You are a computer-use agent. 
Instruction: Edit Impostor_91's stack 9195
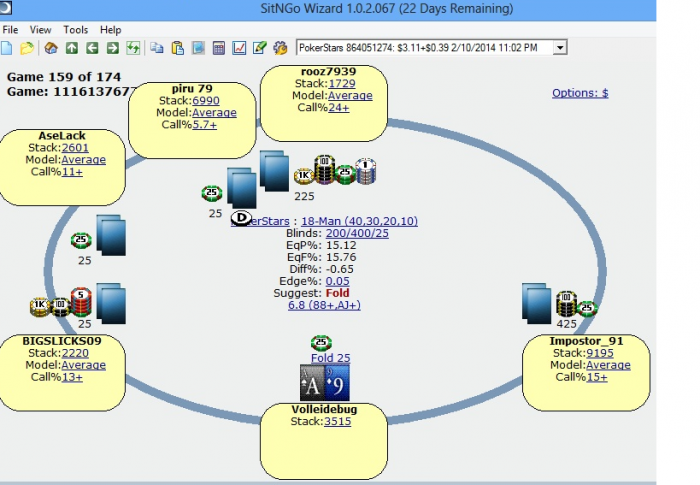tap(600, 353)
